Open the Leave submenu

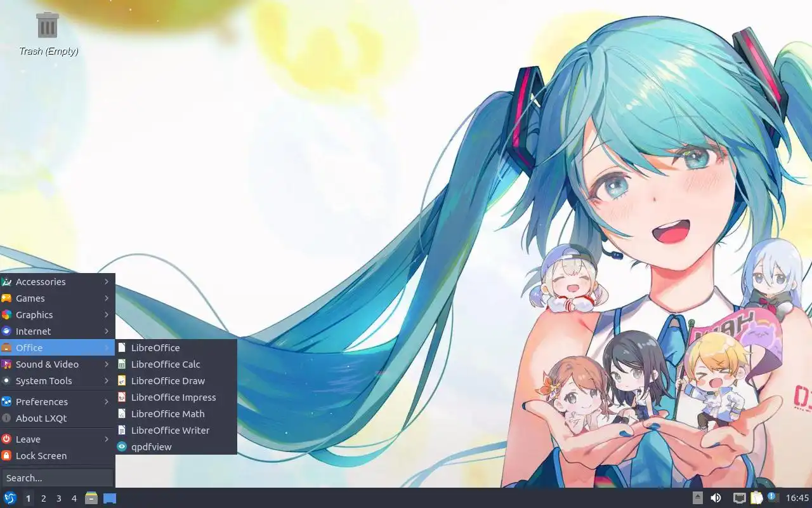point(57,439)
